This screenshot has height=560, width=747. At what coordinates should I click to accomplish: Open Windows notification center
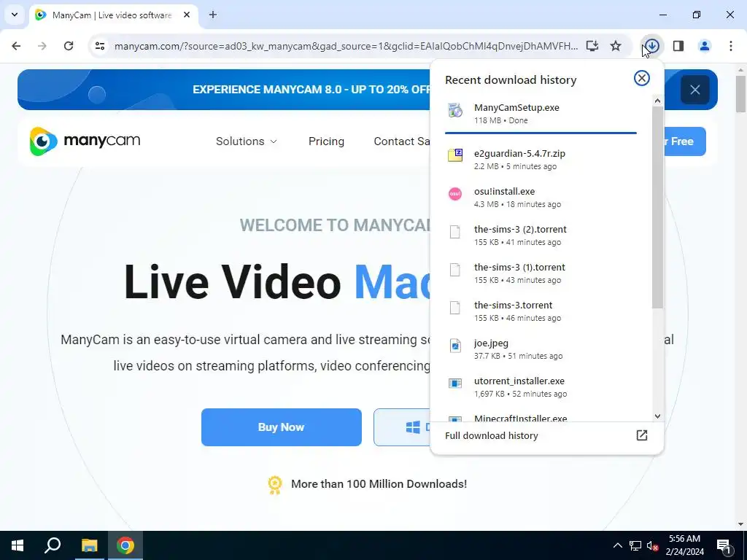pos(724,545)
